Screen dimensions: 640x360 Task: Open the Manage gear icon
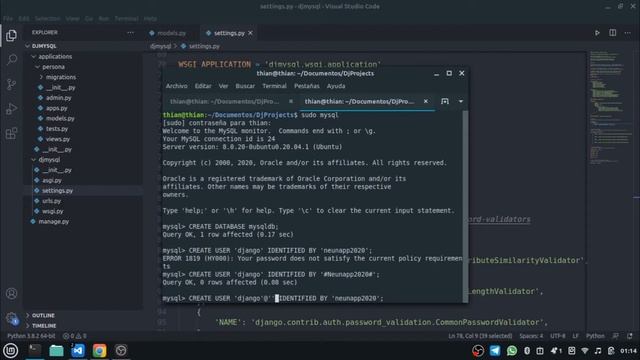tap(11, 318)
